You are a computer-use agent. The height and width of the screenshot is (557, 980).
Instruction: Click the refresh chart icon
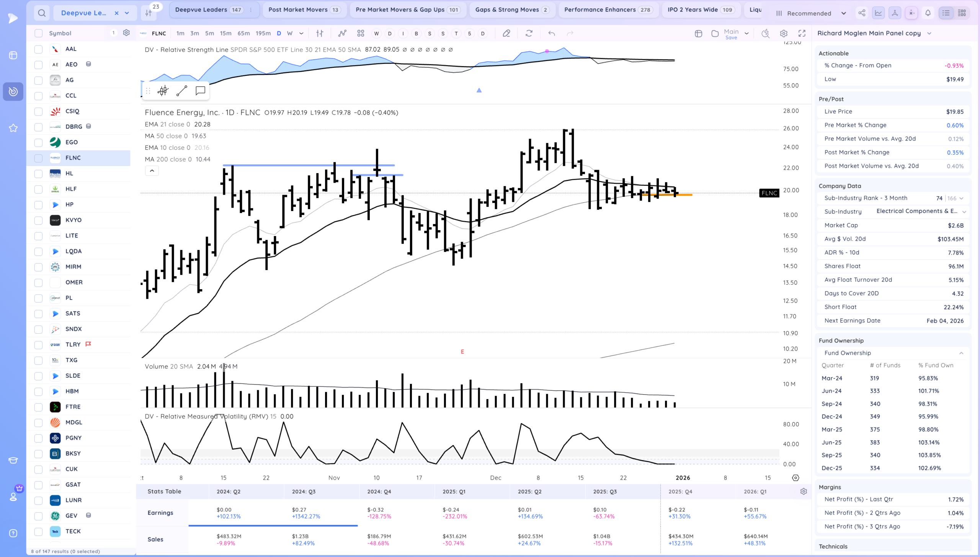[529, 33]
